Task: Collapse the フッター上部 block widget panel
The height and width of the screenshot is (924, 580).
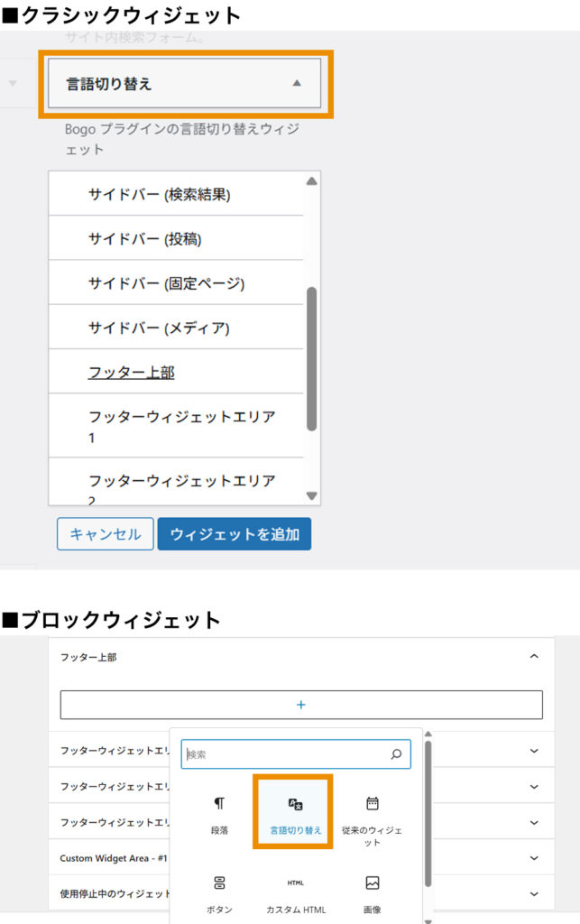Action: (533, 657)
